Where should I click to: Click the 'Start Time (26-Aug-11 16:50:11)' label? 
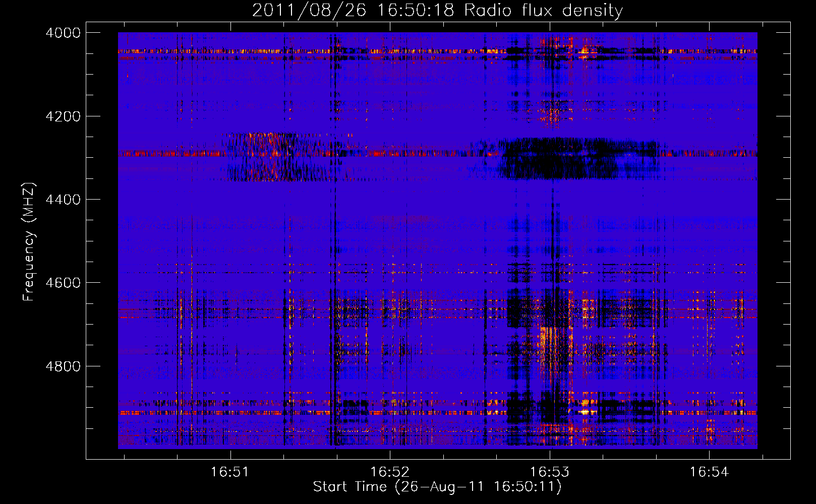[437, 487]
